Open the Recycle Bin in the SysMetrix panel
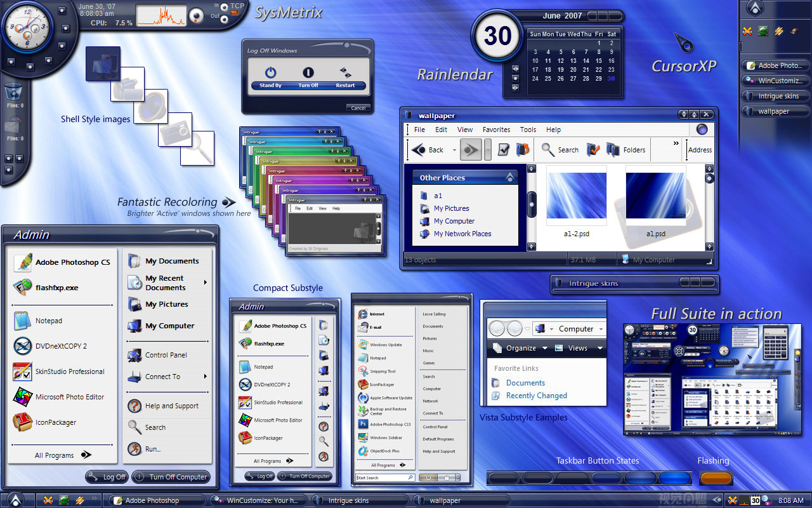Image resolution: width=812 pixels, height=508 pixels. point(15,93)
